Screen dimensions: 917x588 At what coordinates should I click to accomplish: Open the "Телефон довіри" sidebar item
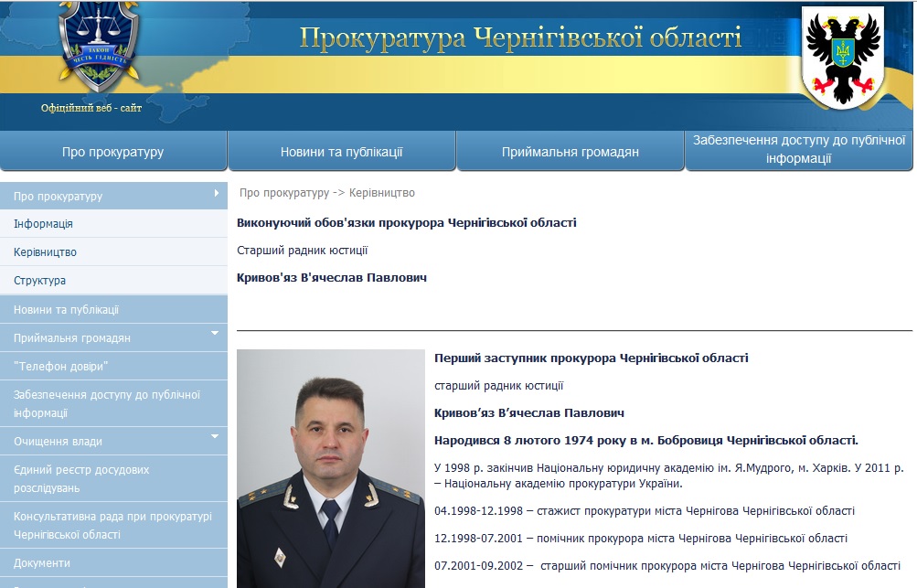pyautogui.click(x=113, y=367)
